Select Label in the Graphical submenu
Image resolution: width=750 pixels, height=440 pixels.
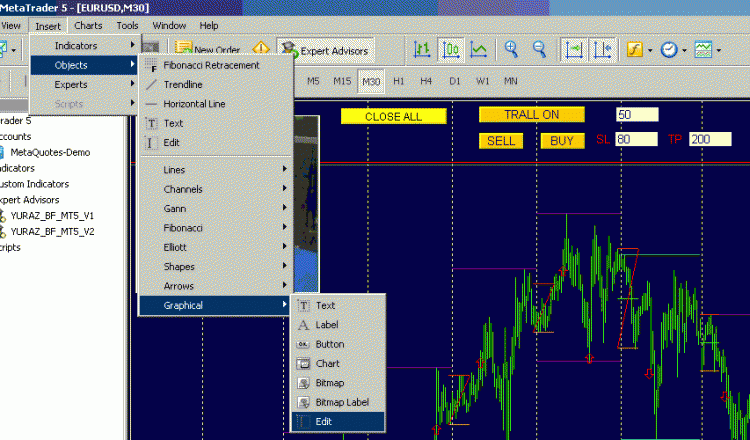338,325
